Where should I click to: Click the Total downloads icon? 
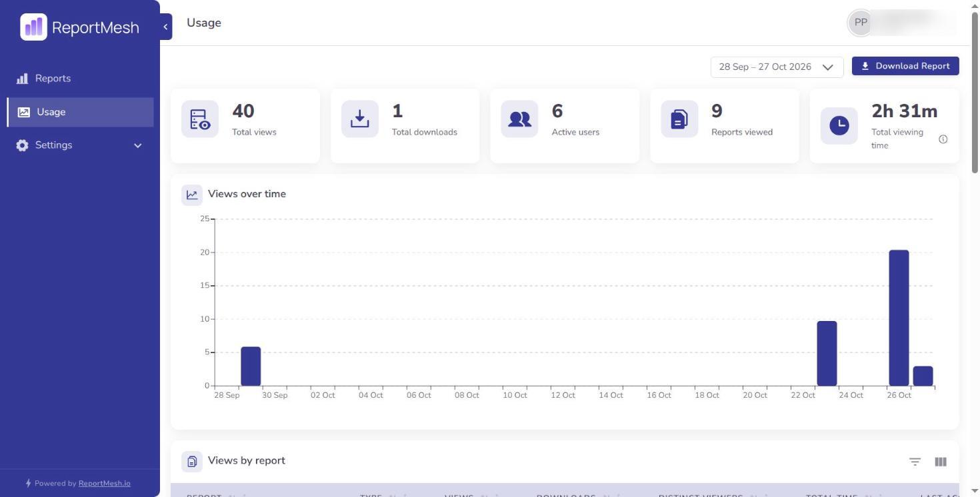[360, 119]
